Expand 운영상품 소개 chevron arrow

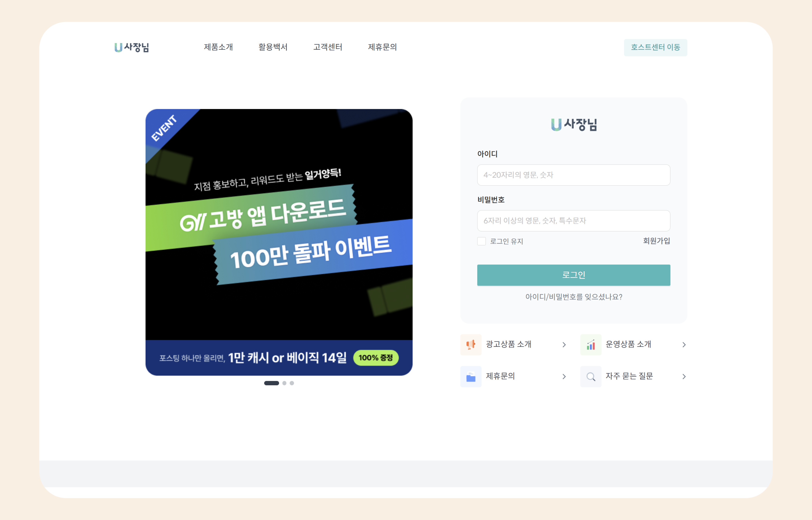pyautogui.click(x=684, y=344)
